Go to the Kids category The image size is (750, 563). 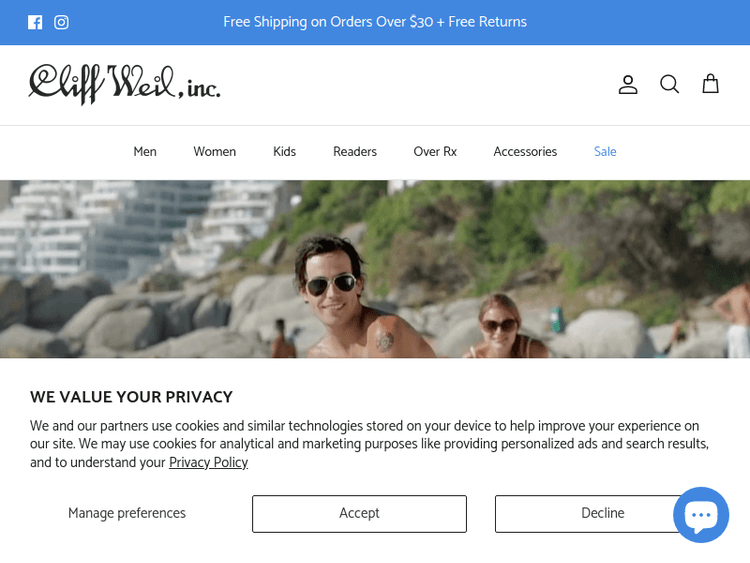coord(285,152)
